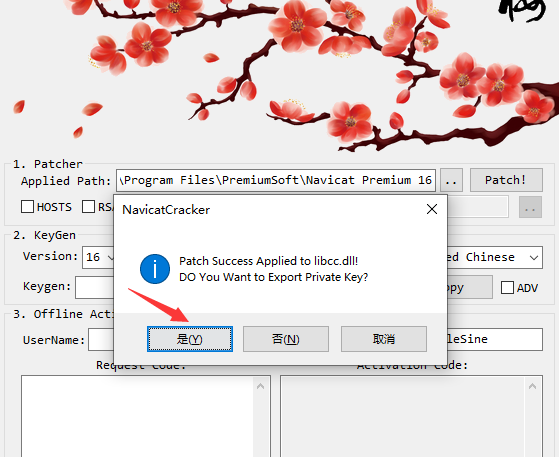Toggle the RSA checkbox
The width and height of the screenshot is (559, 457).
click(x=88, y=206)
